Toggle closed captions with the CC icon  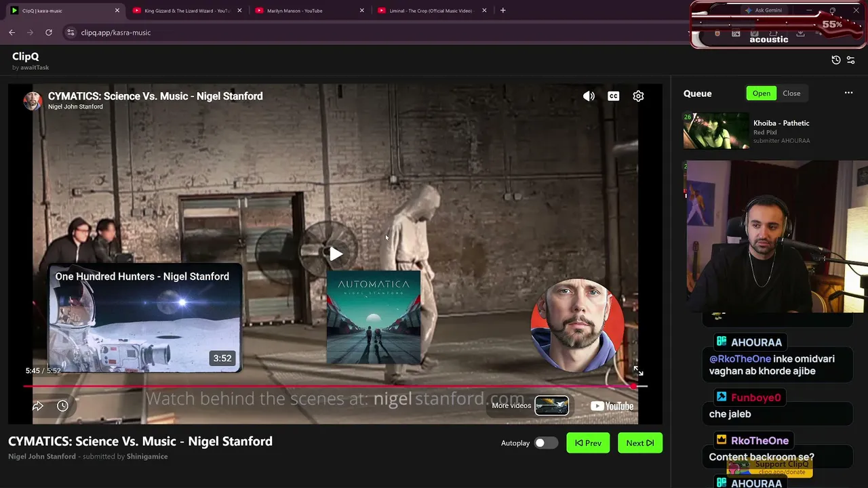(x=614, y=96)
